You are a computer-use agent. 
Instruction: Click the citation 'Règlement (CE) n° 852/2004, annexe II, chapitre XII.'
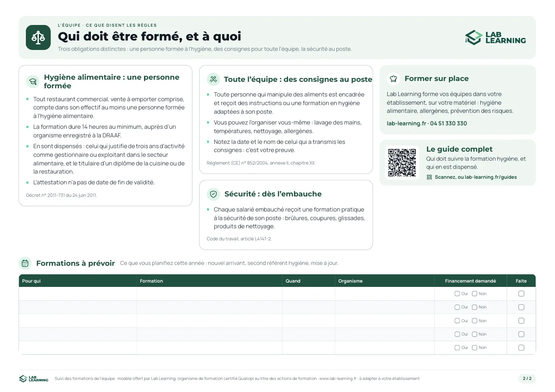261,163
